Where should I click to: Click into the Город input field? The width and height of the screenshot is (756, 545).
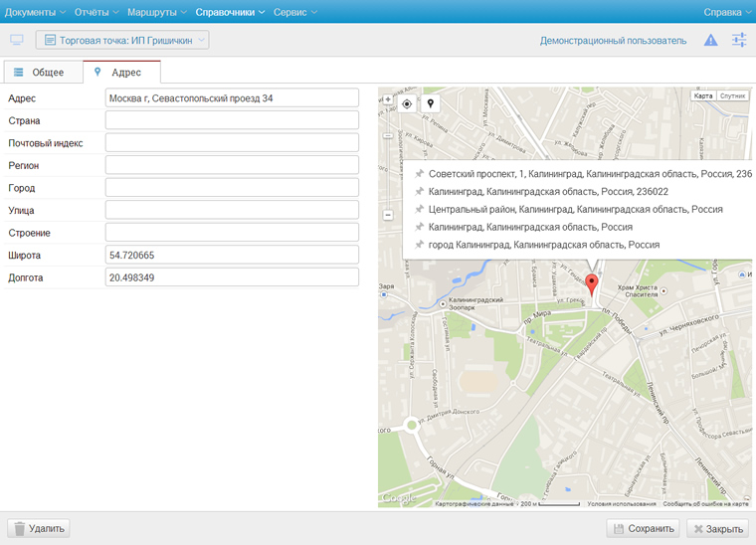(232, 188)
